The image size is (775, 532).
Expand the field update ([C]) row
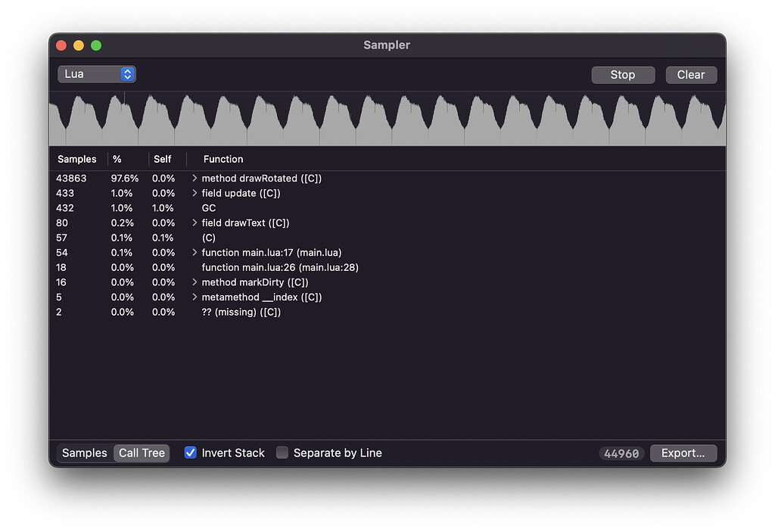(194, 193)
